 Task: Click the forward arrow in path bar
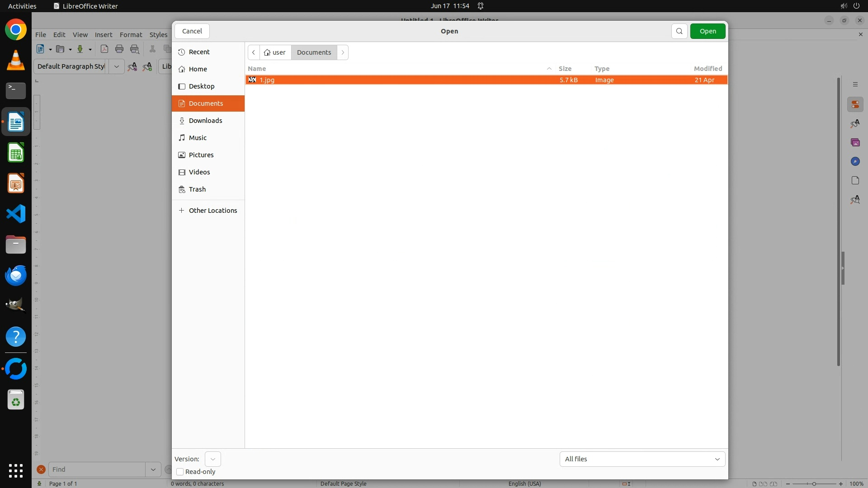point(343,52)
